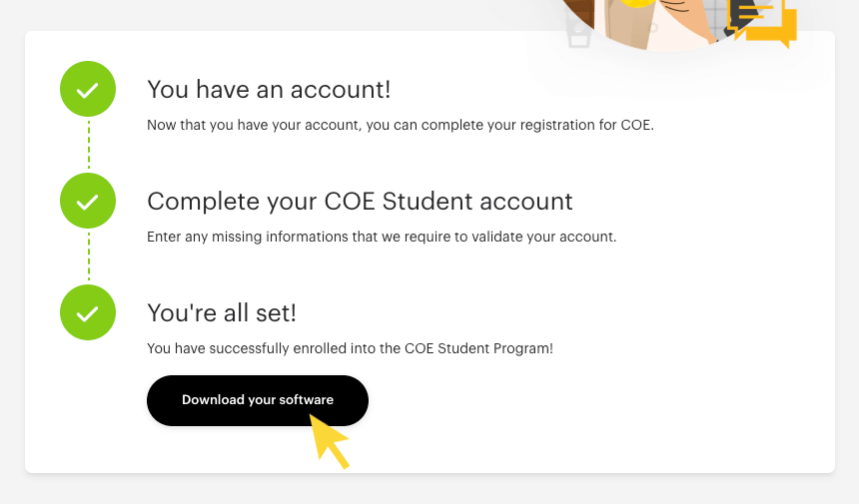Click the dotted connector above the third checkmark
Screen dimensions: 859x504
coord(88,256)
